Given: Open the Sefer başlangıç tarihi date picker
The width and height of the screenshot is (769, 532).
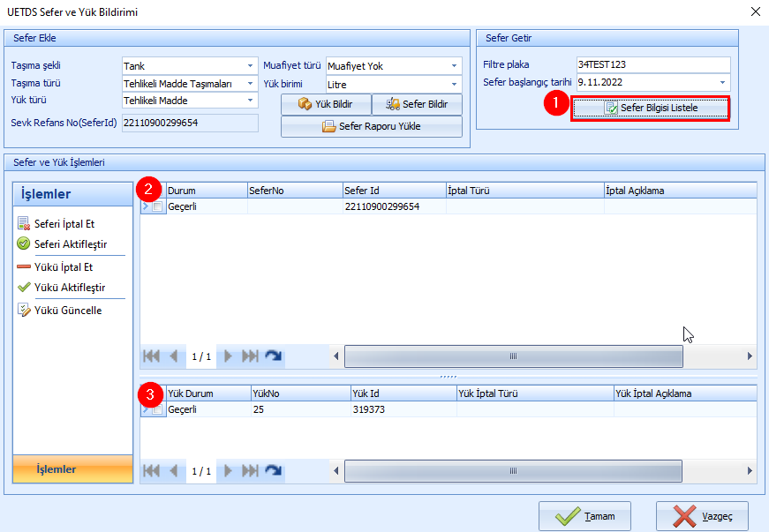Looking at the screenshot, I should pos(722,82).
